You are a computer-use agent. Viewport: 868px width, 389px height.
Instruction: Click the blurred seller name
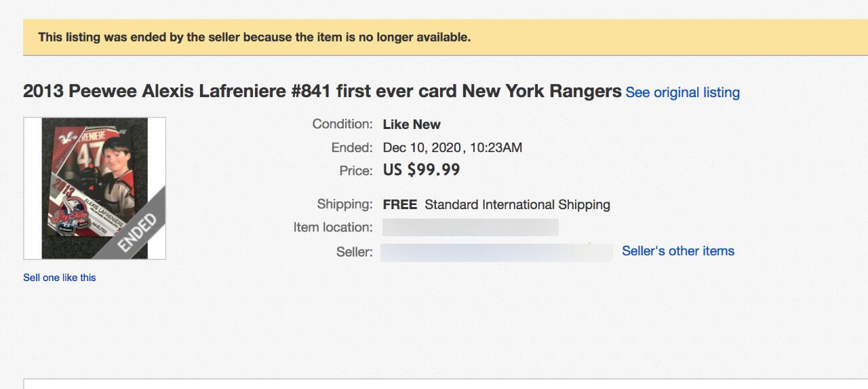point(496,253)
